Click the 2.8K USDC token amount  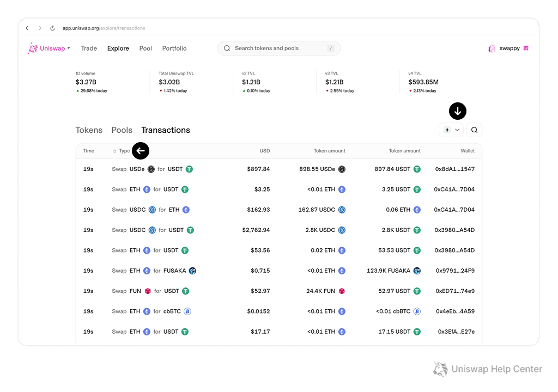(320, 230)
